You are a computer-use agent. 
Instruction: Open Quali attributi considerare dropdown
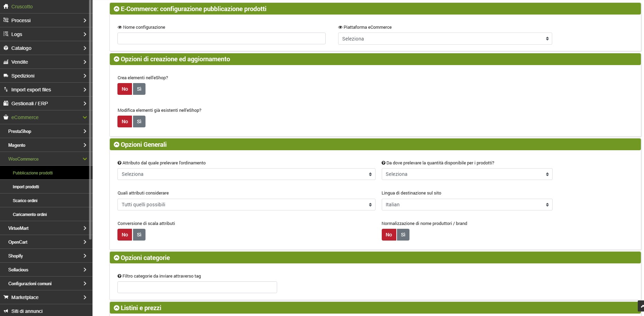pos(246,205)
